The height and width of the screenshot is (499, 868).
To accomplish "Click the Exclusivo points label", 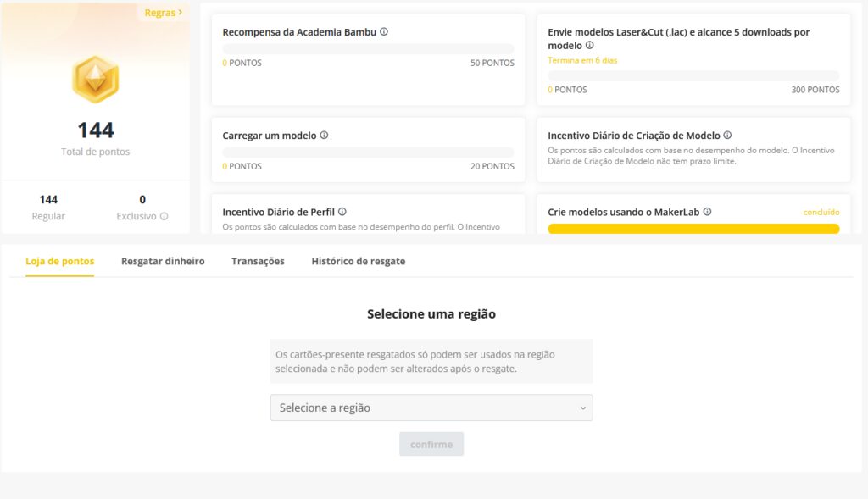I will [x=136, y=216].
